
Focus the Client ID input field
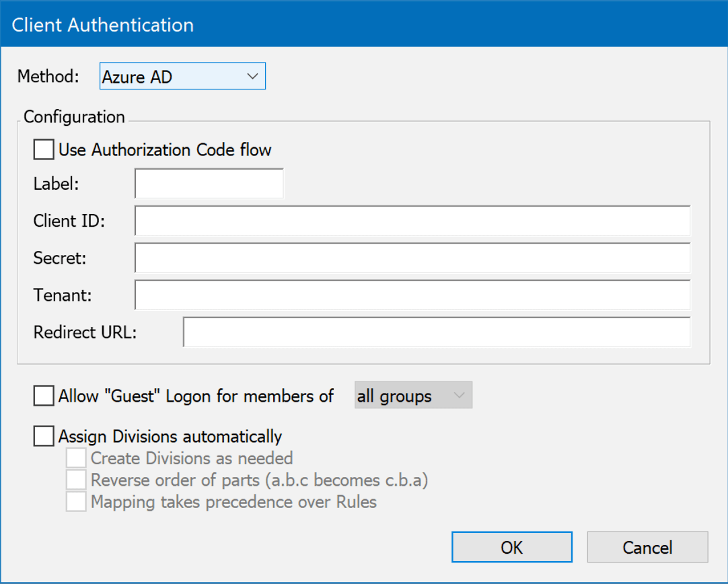point(412,221)
